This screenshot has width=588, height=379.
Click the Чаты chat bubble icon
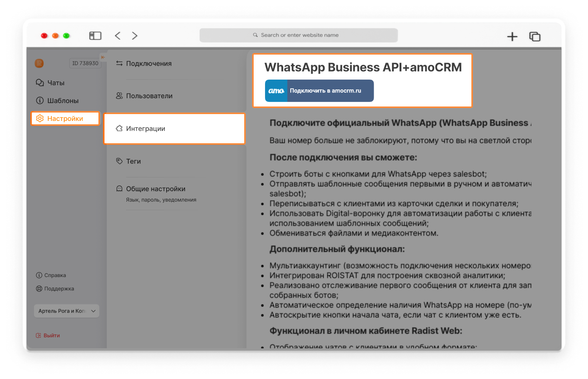coord(40,83)
